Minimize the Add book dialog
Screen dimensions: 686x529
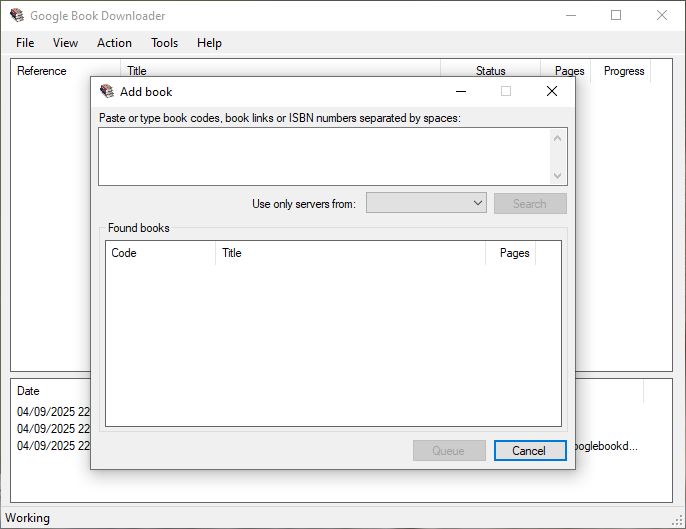[461, 91]
